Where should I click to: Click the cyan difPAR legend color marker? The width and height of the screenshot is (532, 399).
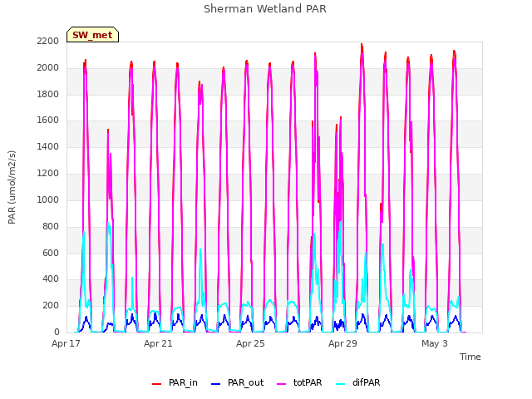(341, 384)
